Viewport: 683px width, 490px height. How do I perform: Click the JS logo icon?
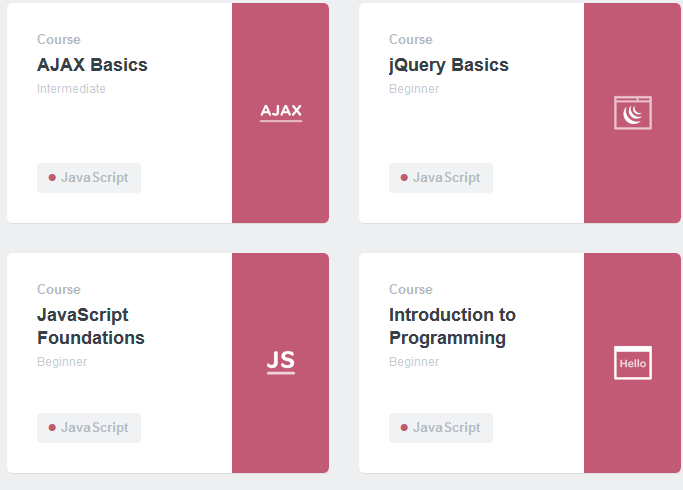click(281, 362)
